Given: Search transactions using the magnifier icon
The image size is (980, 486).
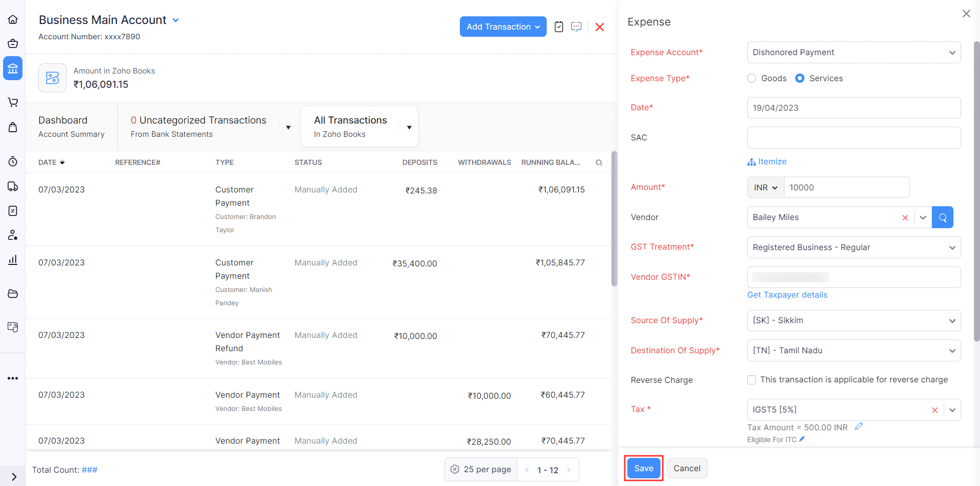Looking at the screenshot, I should 598,162.
